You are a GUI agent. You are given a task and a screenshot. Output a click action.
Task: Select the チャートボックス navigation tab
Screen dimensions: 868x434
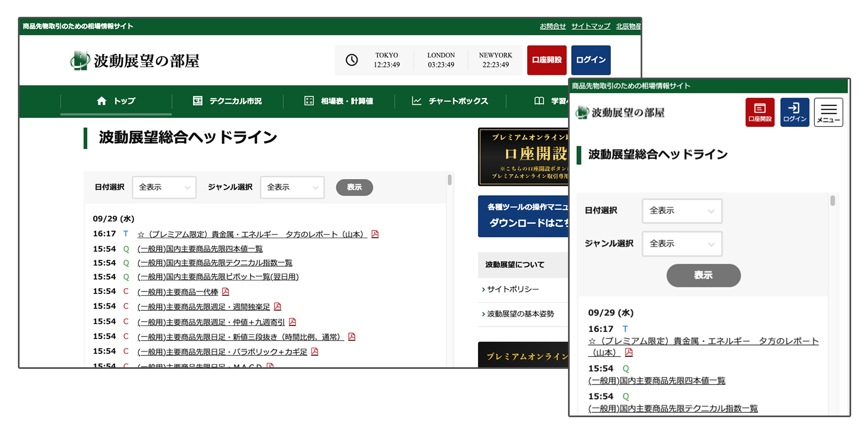[x=450, y=101]
